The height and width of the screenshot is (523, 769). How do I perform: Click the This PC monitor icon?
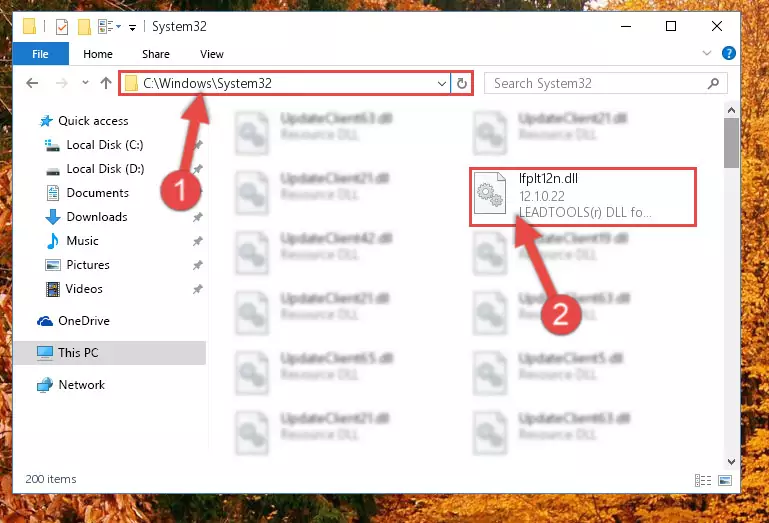(45, 353)
